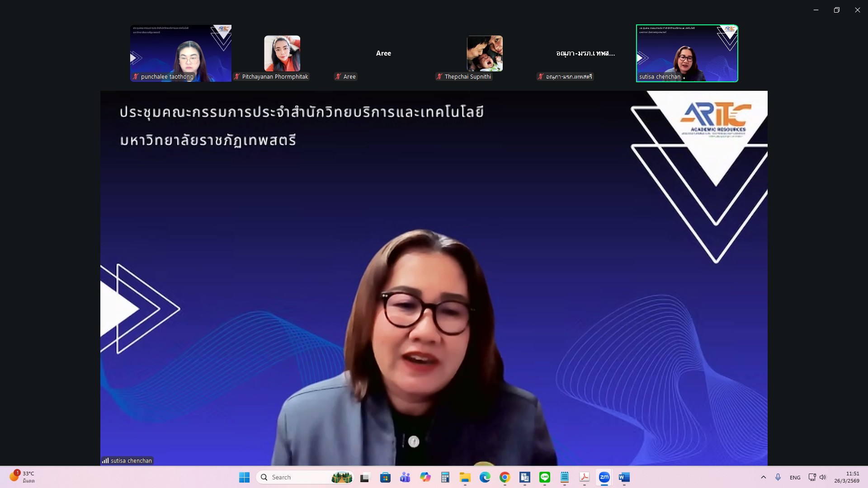
Task: Select Thepchai Supnithi participant tile
Action: (485, 53)
